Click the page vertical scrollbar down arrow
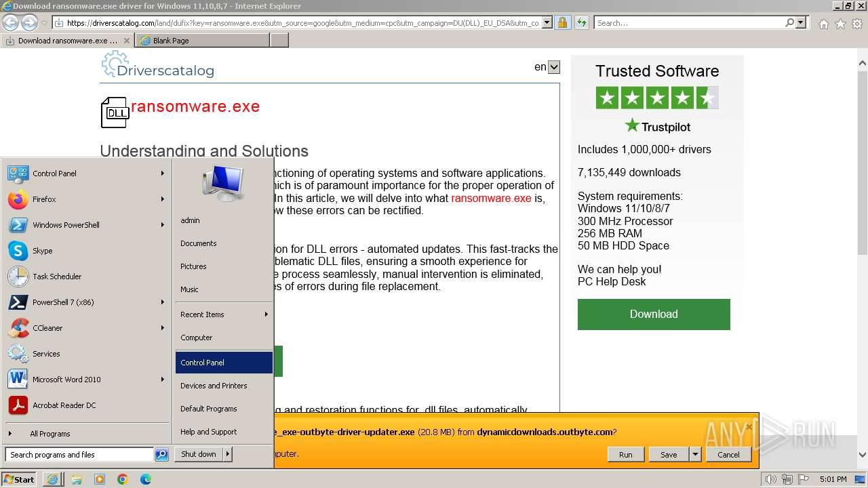Image resolution: width=868 pixels, height=488 pixels. pyautogui.click(x=862, y=455)
